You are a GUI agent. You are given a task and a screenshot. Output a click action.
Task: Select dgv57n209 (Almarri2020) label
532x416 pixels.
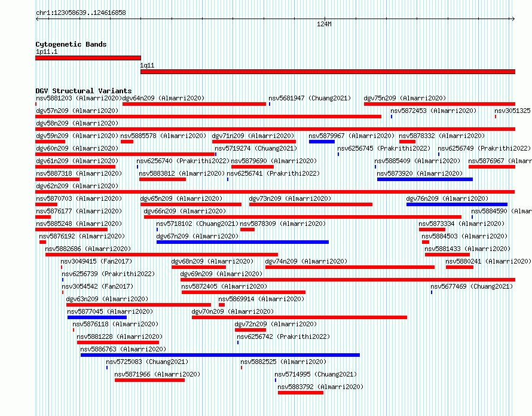77,111
